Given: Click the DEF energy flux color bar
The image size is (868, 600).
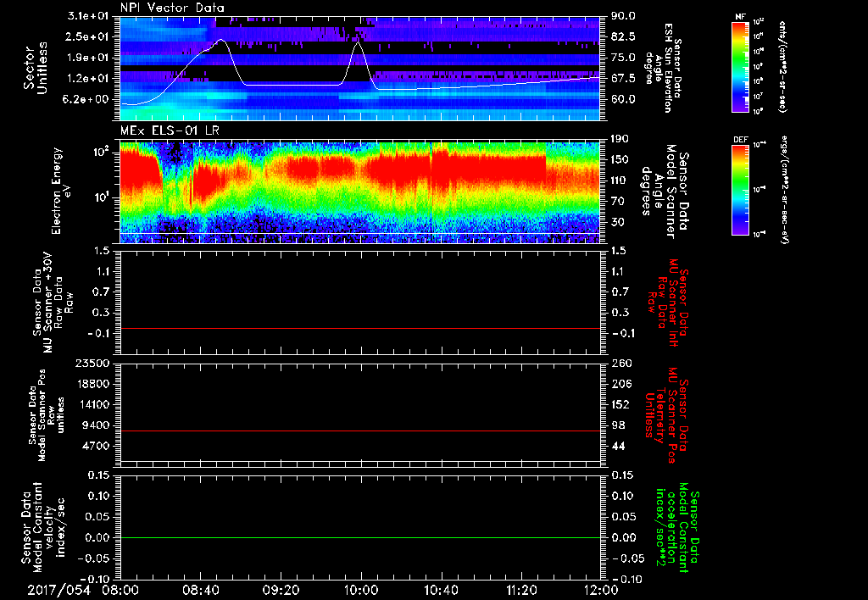Looking at the screenshot, I should pos(740,190).
